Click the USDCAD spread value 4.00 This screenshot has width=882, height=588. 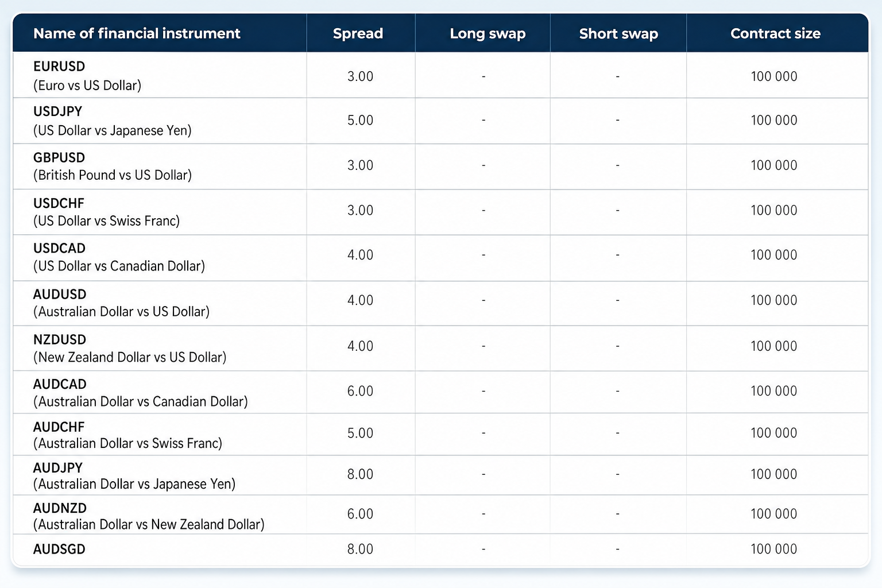[360, 255]
